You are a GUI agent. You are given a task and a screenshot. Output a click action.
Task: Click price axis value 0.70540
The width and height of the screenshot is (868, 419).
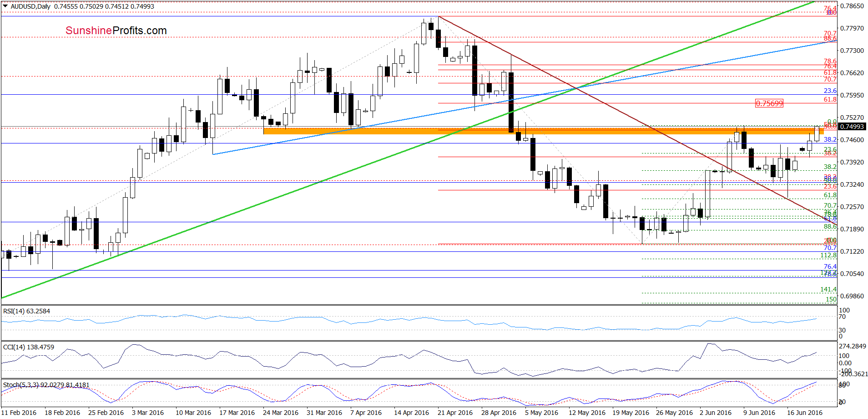click(x=852, y=274)
